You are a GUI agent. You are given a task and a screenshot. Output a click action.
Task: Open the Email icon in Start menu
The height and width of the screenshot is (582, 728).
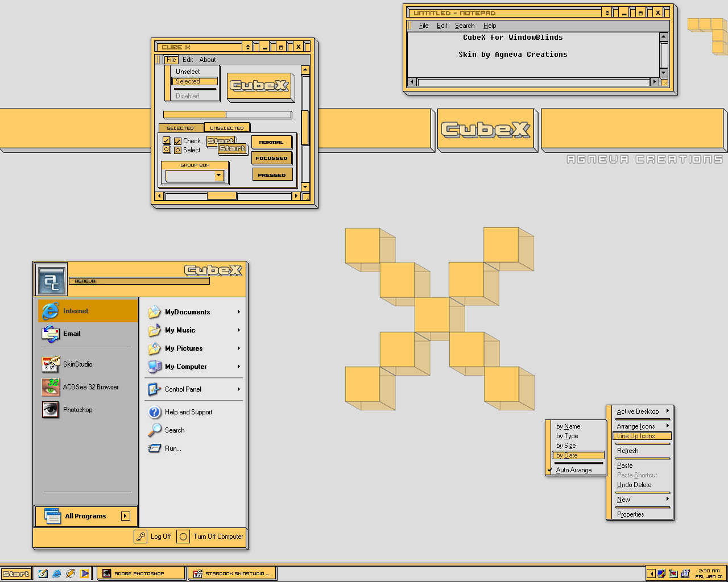pyautogui.click(x=51, y=334)
